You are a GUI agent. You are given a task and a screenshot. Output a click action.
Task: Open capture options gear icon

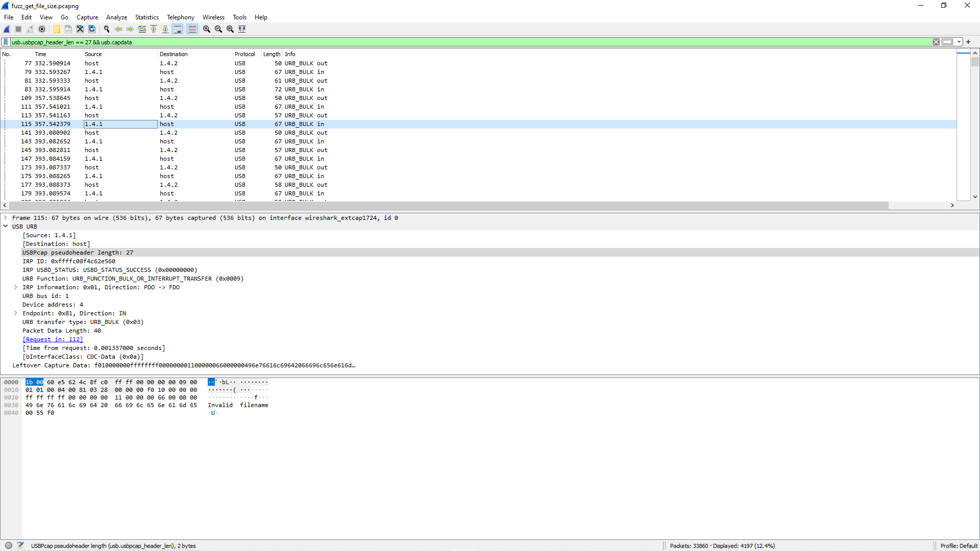(x=42, y=29)
